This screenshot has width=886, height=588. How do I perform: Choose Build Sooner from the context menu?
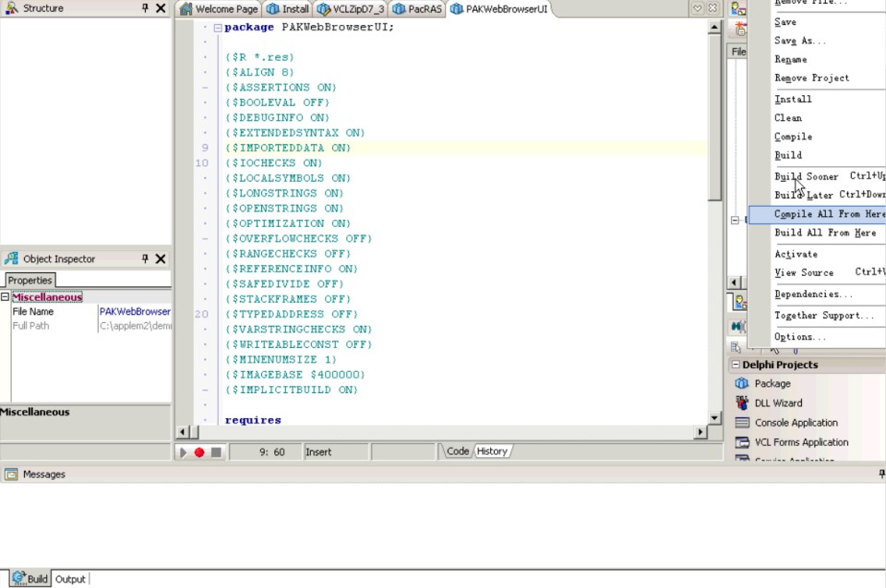pos(817,176)
